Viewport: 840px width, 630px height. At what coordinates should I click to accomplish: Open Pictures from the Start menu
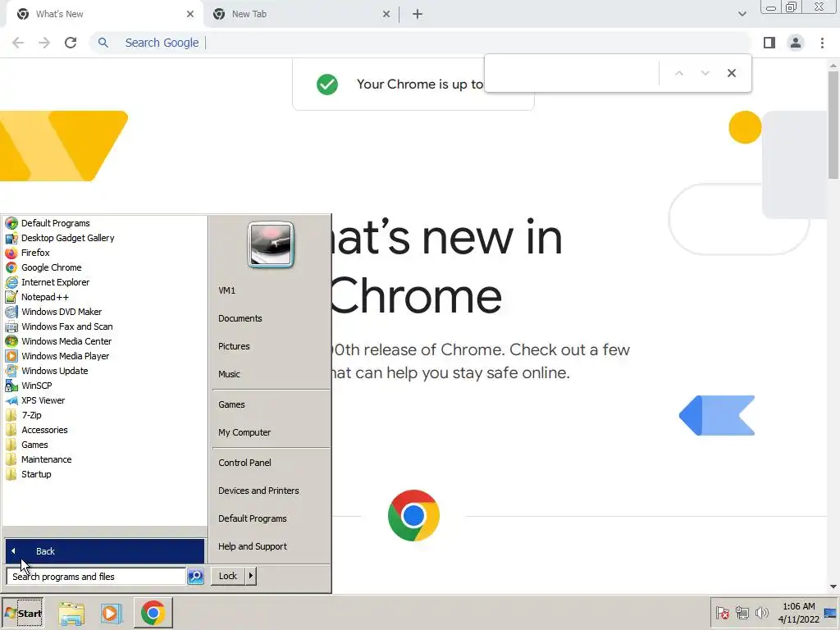234,346
